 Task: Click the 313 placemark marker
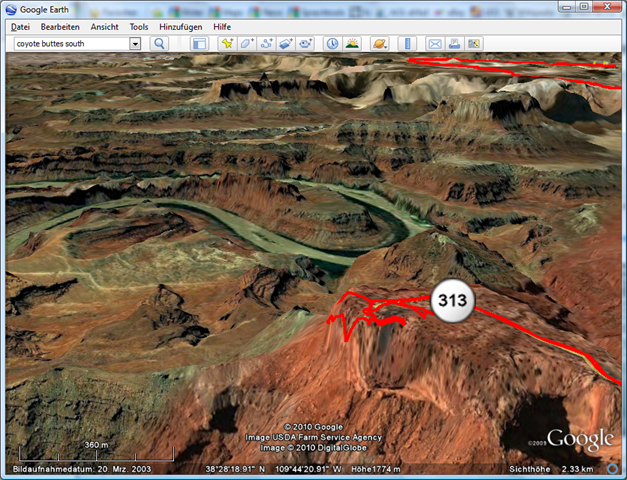pos(451,300)
